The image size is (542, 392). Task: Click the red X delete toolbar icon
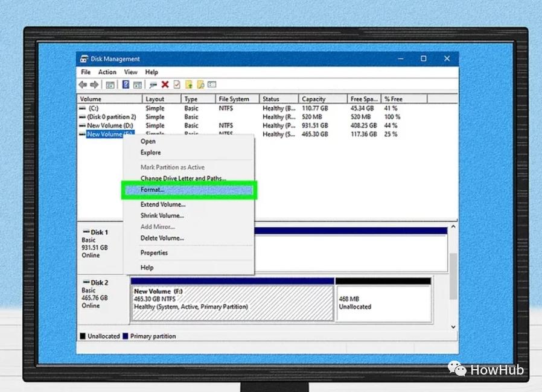(x=165, y=85)
